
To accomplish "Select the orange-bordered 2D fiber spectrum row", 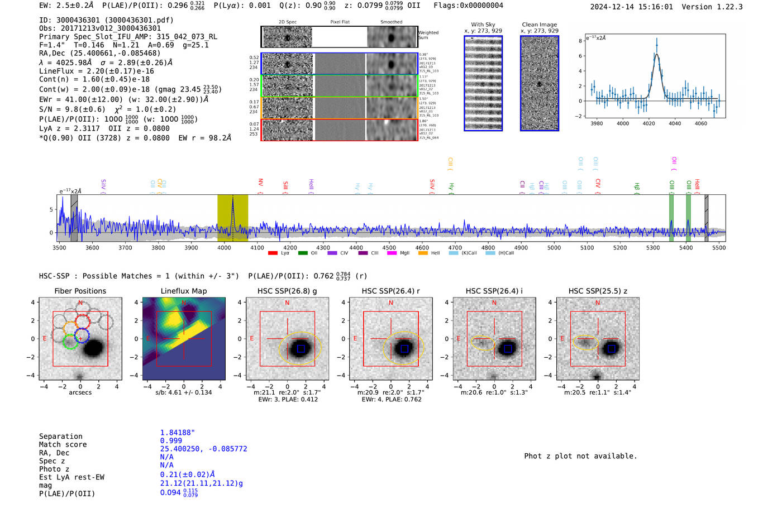I will point(339,108).
